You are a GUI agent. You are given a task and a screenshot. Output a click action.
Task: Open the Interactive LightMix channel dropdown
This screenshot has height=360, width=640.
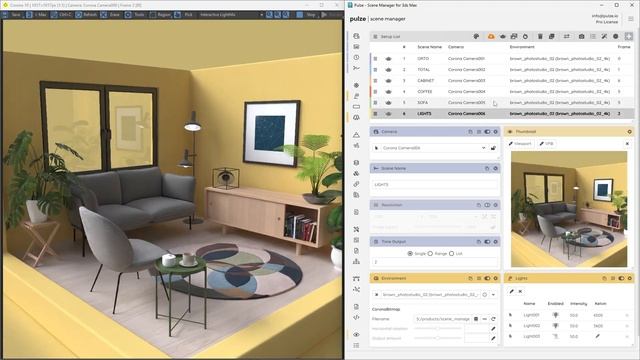[231, 15]
